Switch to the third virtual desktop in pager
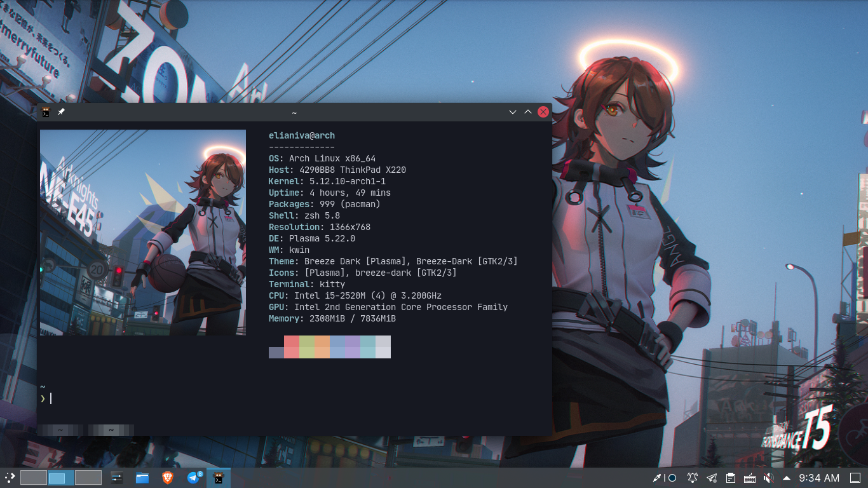This screenshot has height=488, width=868. tap(88, 478)
